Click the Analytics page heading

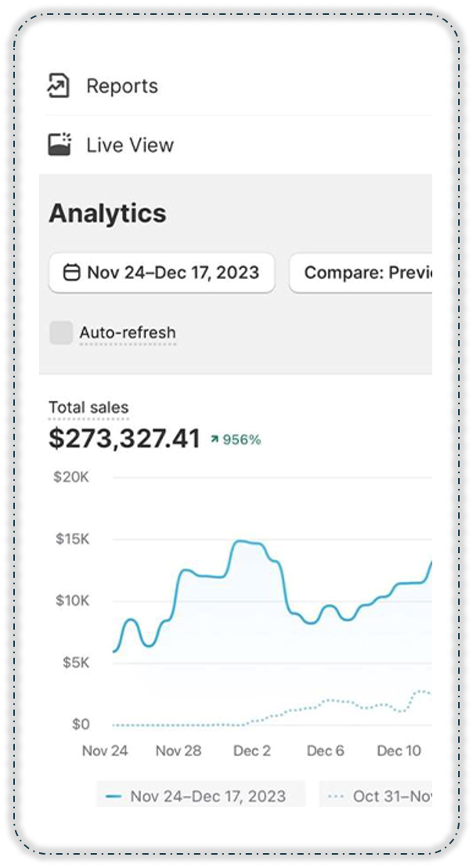click(107, 214)
